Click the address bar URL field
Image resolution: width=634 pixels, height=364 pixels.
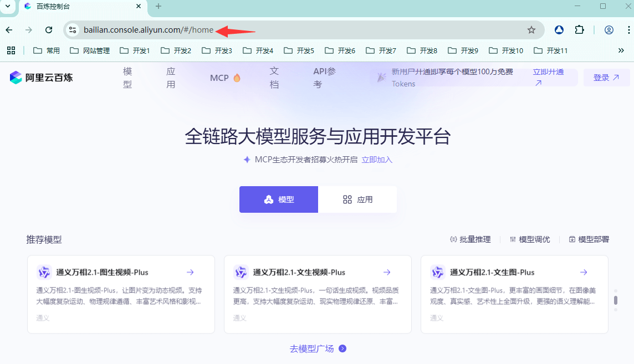[x=303, y=30]
